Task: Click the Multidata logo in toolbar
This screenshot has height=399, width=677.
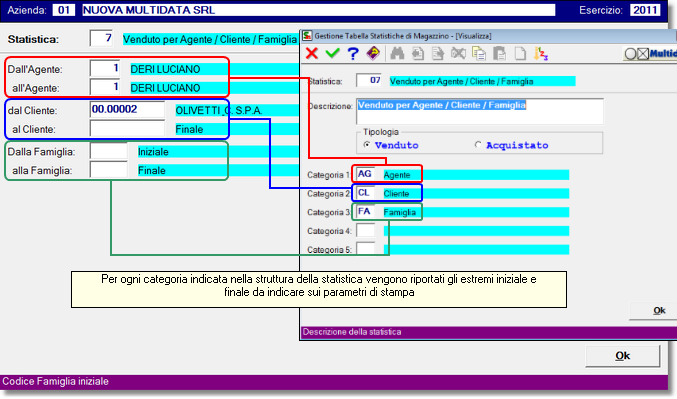Action: 650,54
